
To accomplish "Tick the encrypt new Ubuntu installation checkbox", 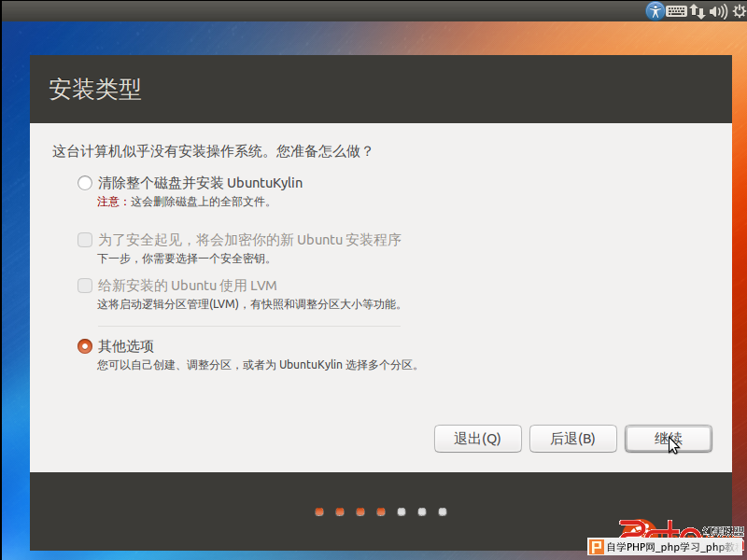I will tap(85, 240).
